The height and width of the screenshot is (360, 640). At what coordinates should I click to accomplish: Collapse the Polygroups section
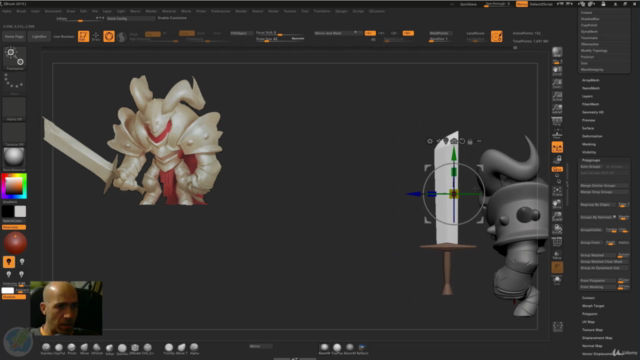591,160
